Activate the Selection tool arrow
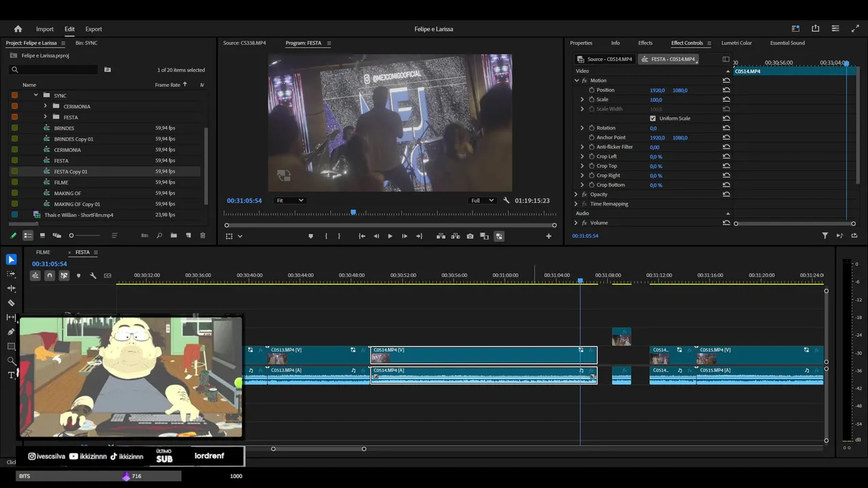 point(11,260)
